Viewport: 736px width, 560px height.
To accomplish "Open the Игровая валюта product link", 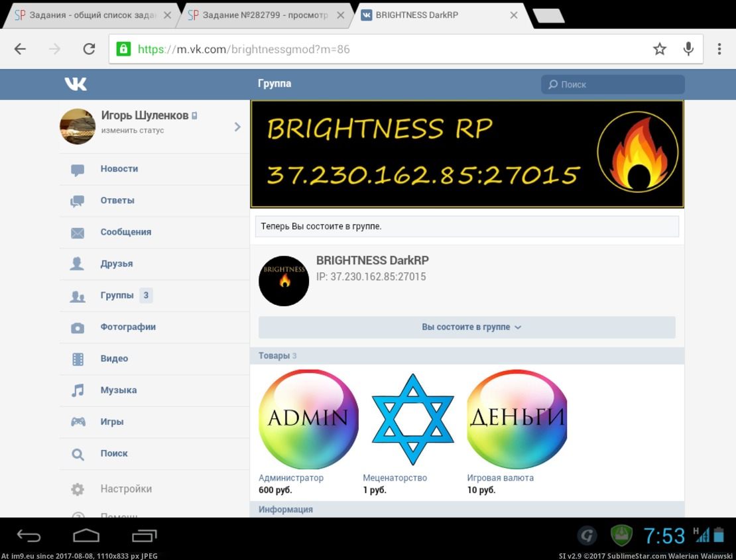I will [x=500, y=478].
